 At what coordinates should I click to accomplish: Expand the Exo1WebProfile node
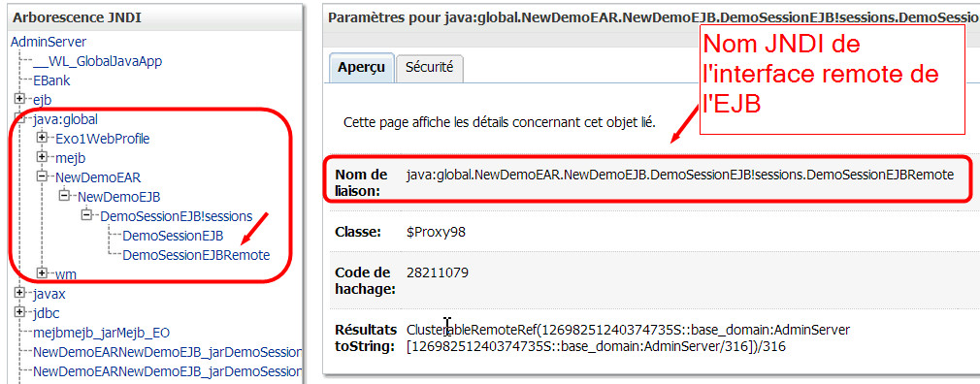tap(43, 138)
